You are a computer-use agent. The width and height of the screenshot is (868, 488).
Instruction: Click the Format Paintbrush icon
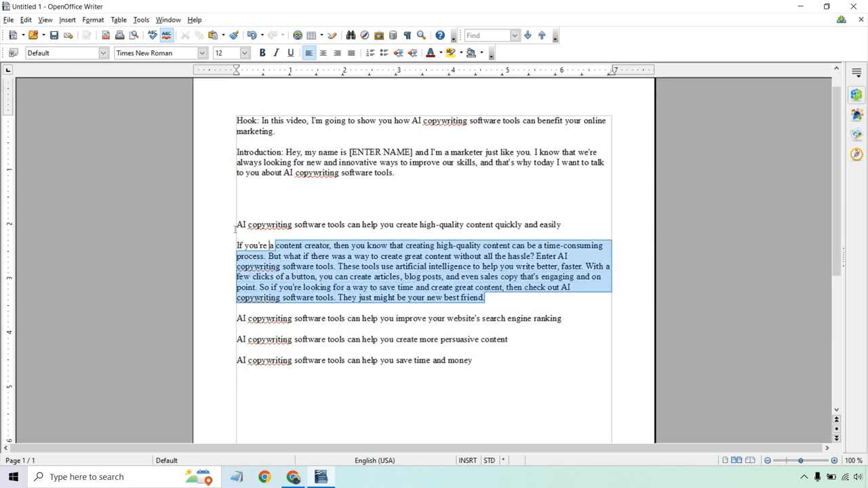(x=234, y=35)
